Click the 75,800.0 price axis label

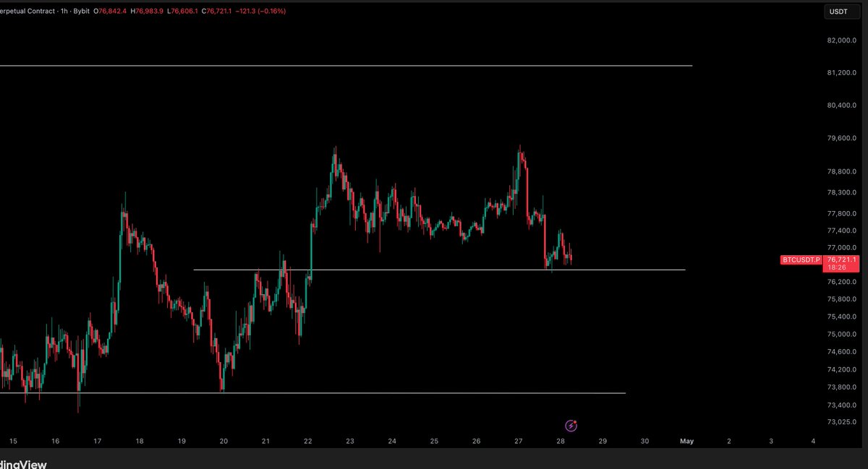point(841,299)
